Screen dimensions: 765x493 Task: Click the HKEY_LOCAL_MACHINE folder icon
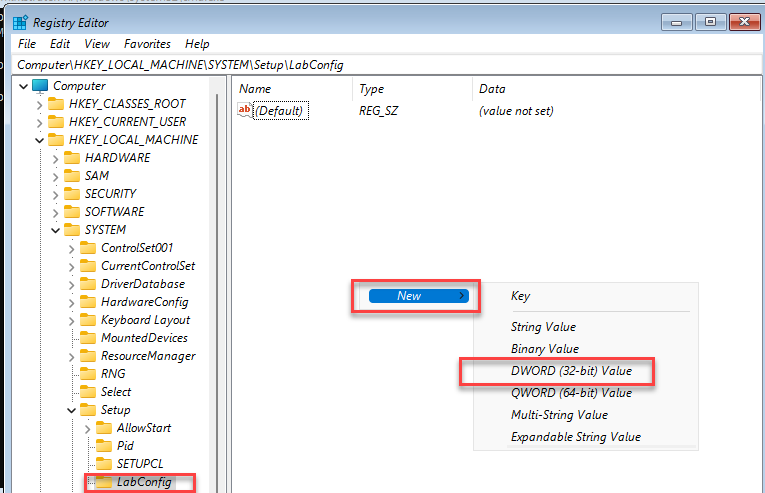tap(56, 140)
